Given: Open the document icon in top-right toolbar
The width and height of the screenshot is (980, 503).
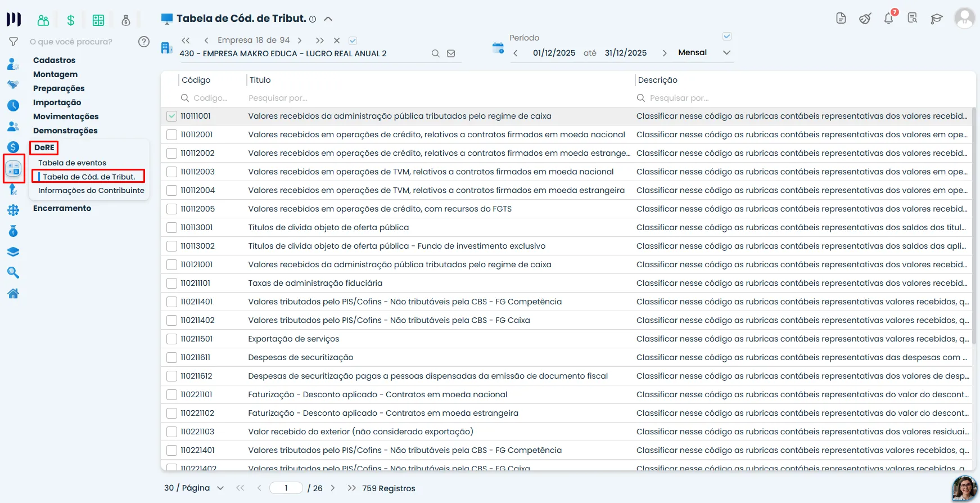Looking at the screenshot, I should pyautogui.click(x=841, y=19).
